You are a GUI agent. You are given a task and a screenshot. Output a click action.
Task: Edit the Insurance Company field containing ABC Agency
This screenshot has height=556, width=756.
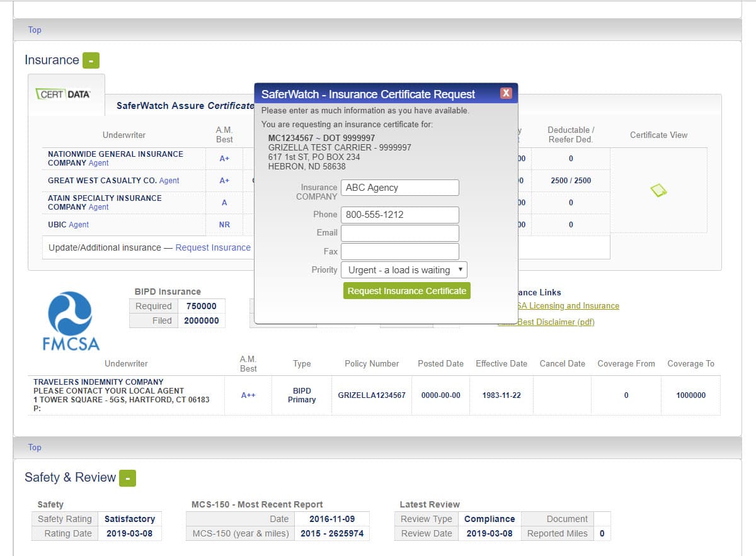[399, 187]
